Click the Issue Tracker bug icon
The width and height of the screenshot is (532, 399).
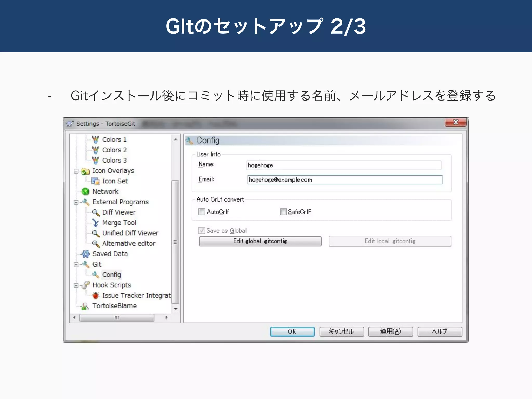96,295
